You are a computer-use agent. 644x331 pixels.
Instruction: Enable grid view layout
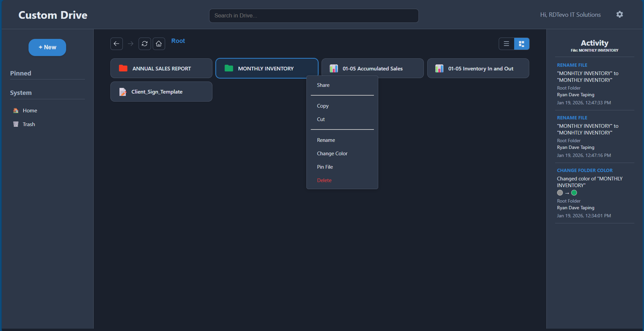pyautogui.click(x=522, y=44)
